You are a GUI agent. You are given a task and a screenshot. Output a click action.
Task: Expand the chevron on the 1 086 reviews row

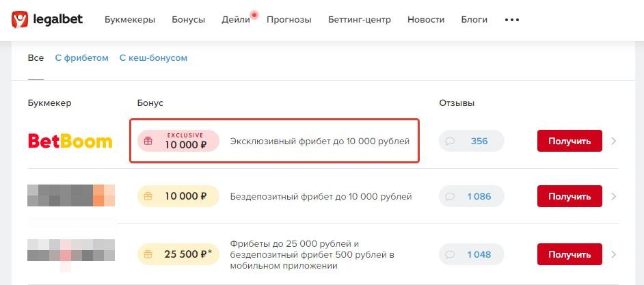tap(614, 197)
